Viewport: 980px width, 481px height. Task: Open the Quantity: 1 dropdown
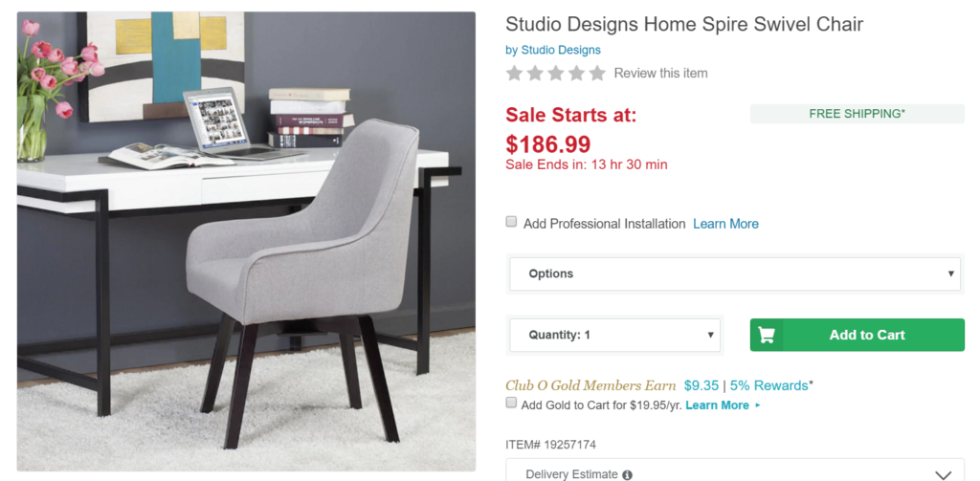615,335
